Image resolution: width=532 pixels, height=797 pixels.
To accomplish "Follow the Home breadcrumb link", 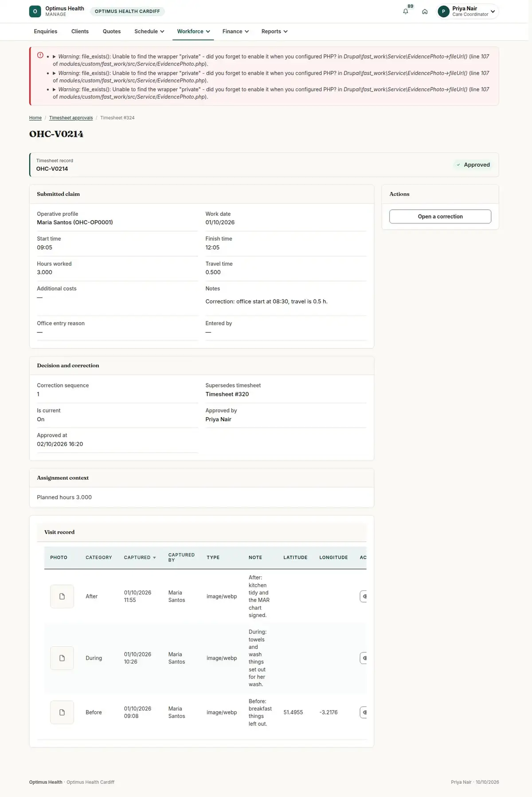I will tap(35, 118).
